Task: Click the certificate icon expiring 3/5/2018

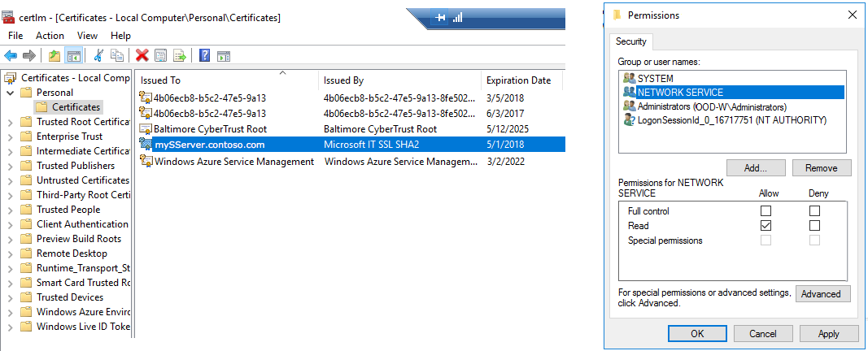Action: [x=146, y=98]
